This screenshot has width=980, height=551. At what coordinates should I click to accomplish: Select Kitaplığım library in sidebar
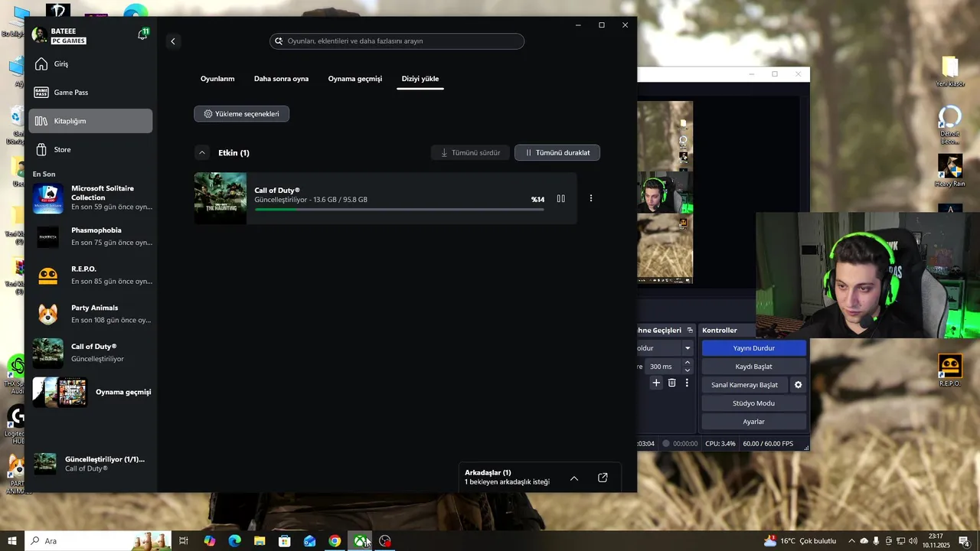pyautogui.click(x=90, y=121)
